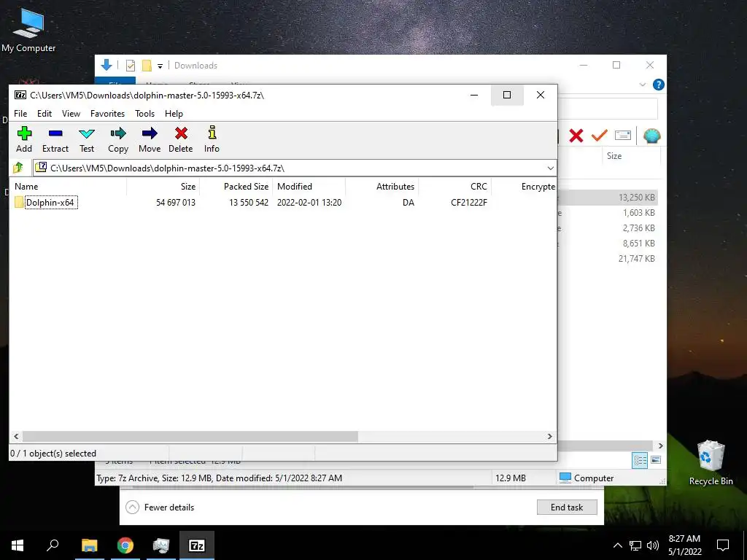Click the horizontal scrollbar thumb in 7-Zip
This screenshot has height=560, width=747.
(190, 436)
